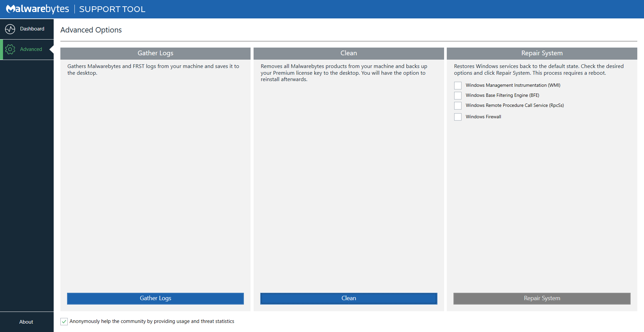
Task: Click the Clean panel header
Action: 349,53
